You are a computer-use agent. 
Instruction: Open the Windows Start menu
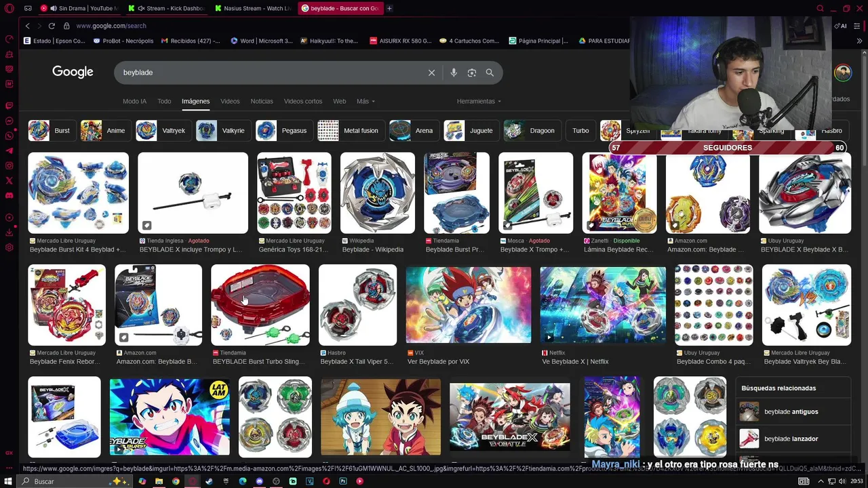(x=9, y=481)
